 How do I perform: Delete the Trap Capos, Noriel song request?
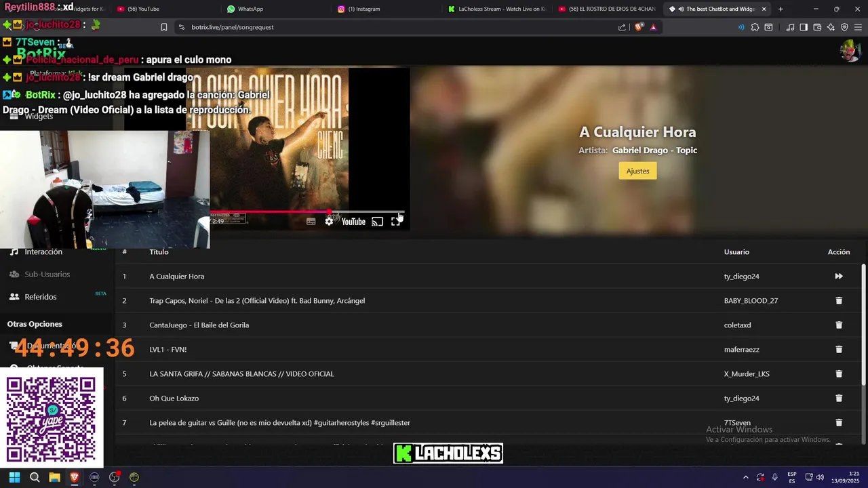pyautogui.click(x=839, y=300)
